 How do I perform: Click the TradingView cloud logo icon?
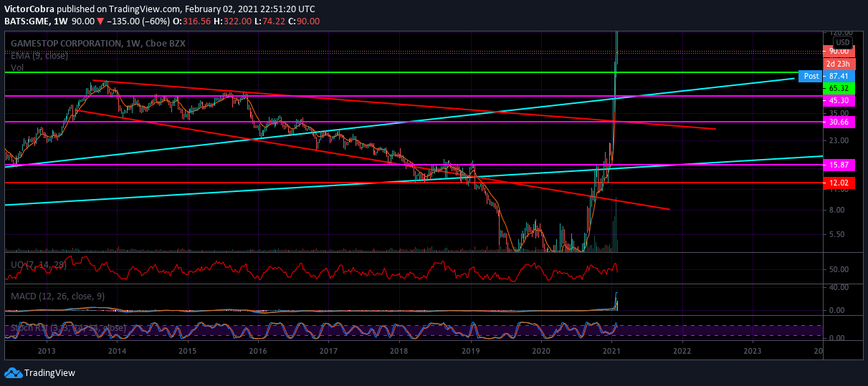(x=13, y=372)
